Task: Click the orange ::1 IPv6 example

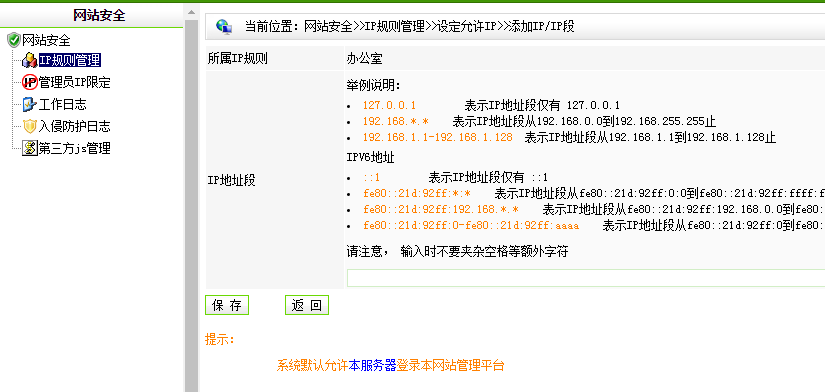Action: (x=371, y=177)
